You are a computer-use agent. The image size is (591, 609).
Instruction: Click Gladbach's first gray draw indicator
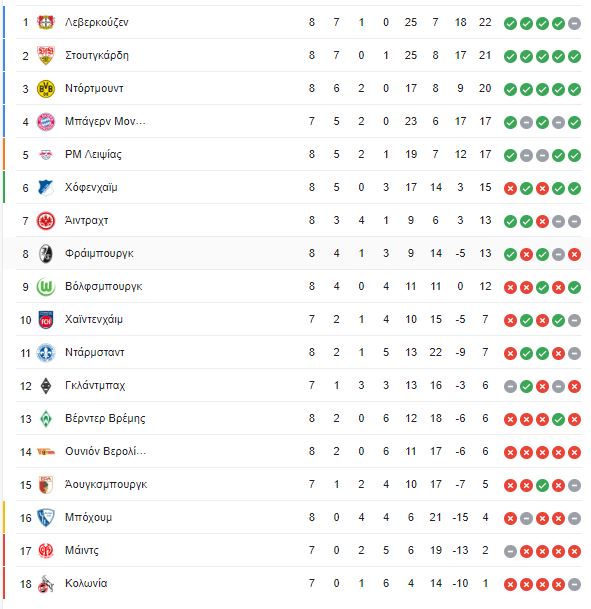[510, 386]
